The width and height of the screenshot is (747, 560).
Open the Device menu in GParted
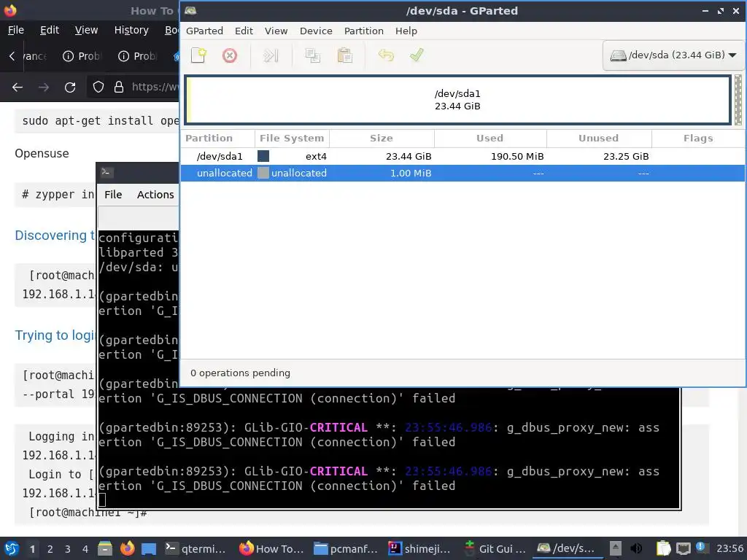316,31
